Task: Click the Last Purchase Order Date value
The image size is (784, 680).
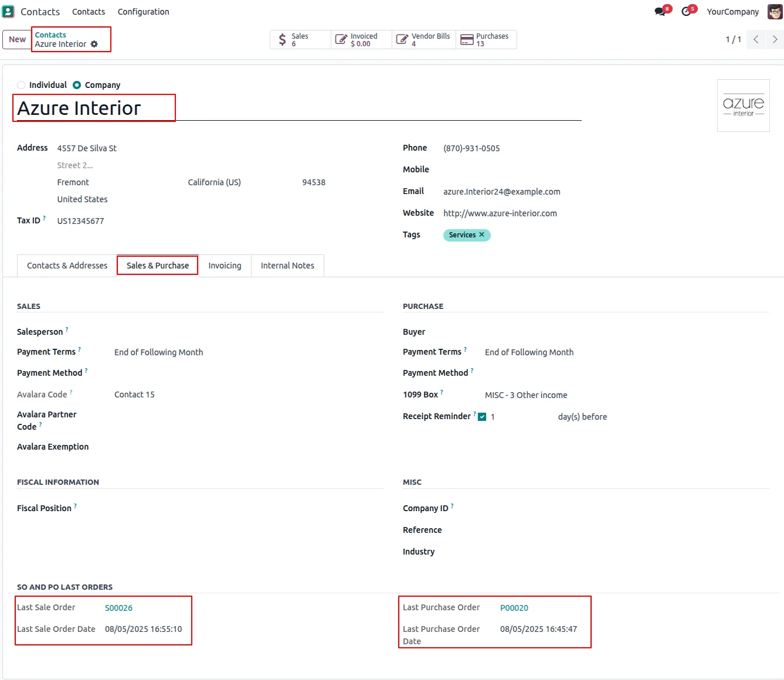Action: point(538,629)
